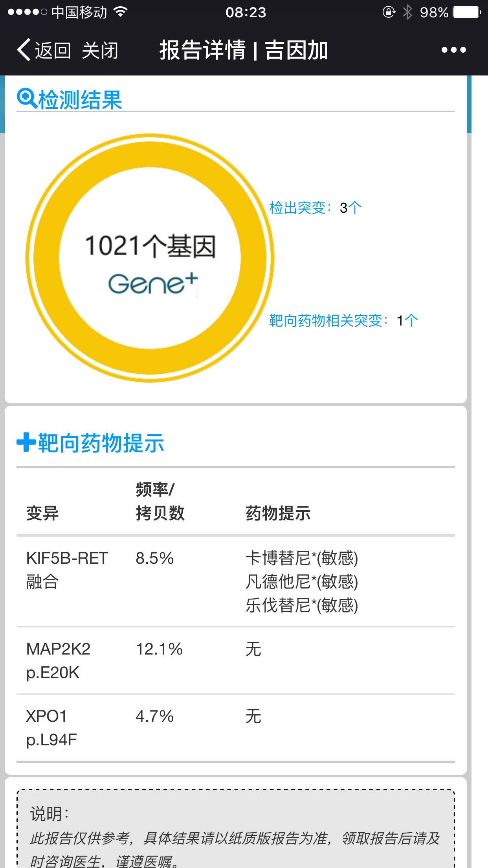Tap the 药物提示 column header
The height and width of the screenshot is (868, 488).
click(278, 513)
